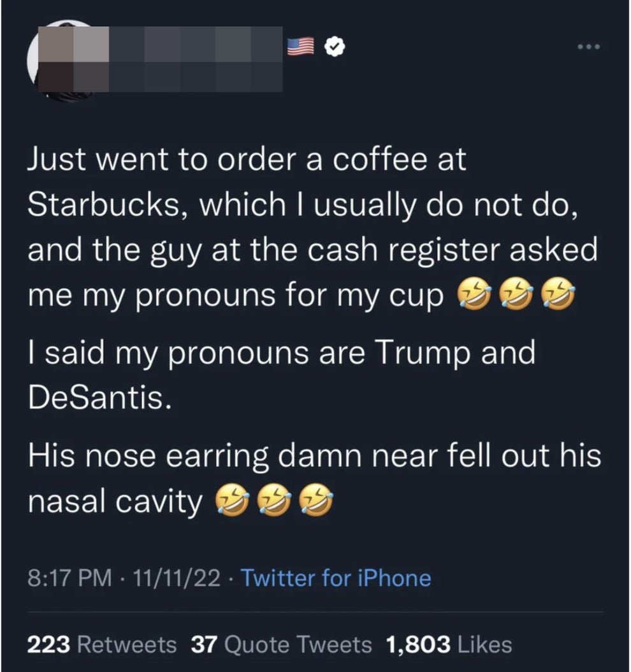The height and width of the screenshot is (672, 631).
Task: Click the American flag emoji
Action: point(300,45)
